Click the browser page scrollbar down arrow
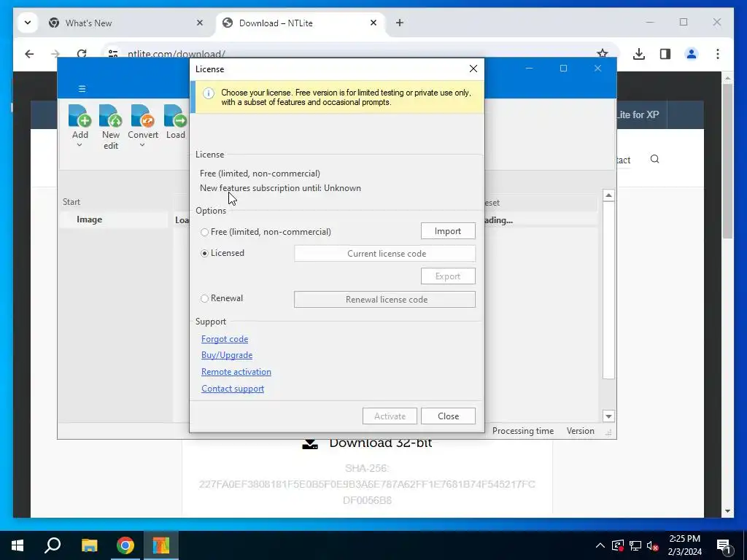 pyautogui.click(x=727, y=511)
